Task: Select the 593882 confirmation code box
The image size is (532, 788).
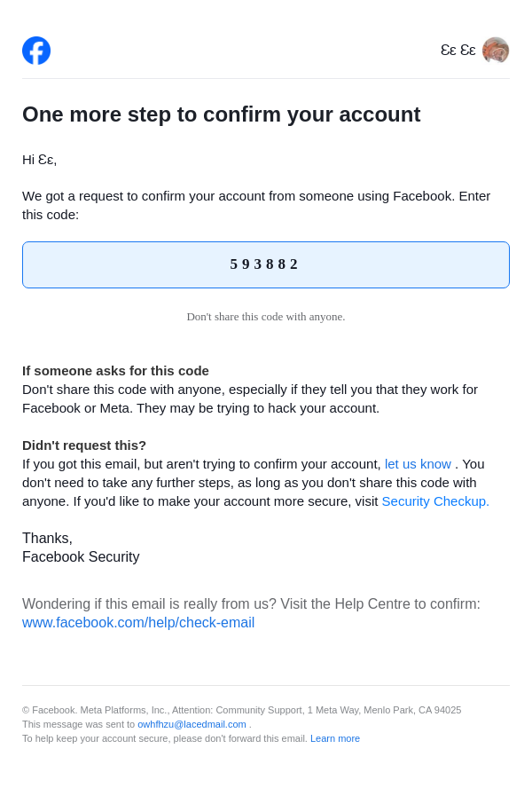Action: (265, 264)
